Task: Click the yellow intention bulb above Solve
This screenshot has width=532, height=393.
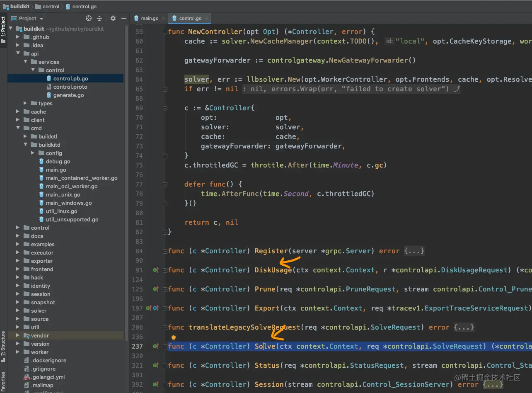Action: (174, 337)
